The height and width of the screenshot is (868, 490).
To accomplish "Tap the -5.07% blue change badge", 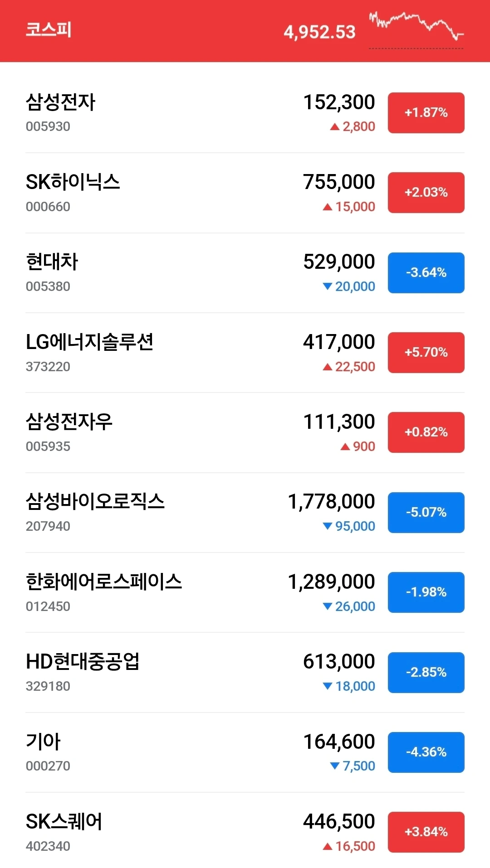I will (x=426, y=513).
